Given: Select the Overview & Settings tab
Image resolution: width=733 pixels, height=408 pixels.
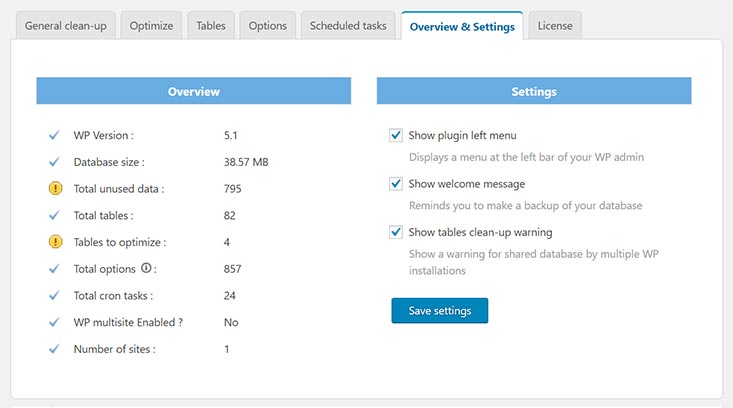Looking at the screenshot, I should (x=462, y=26).
